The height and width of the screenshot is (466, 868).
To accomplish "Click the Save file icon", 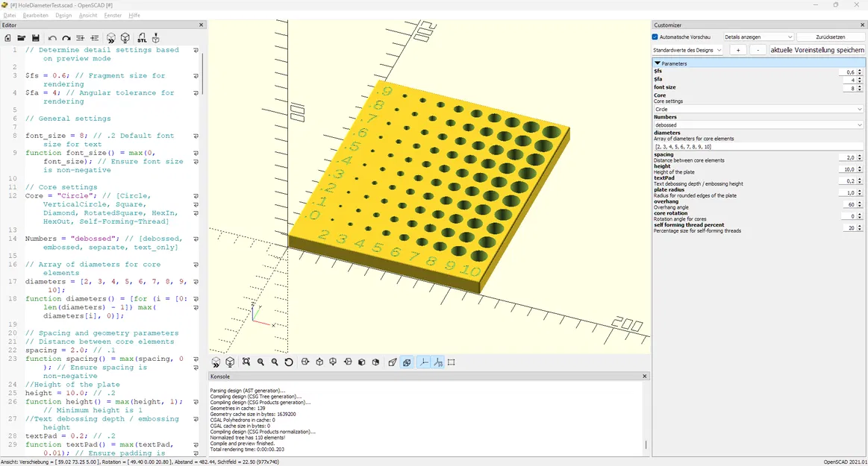I will tap(35, 38).
